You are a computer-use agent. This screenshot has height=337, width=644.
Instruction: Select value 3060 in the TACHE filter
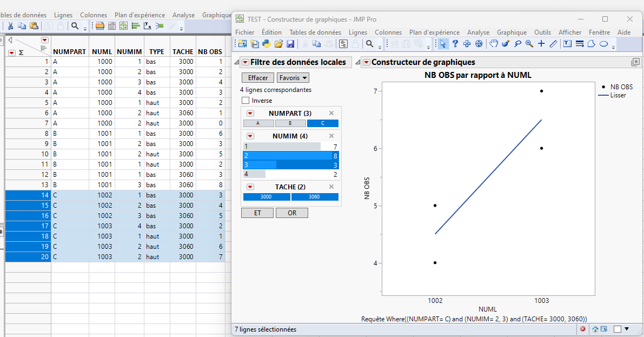click(316, 196)
